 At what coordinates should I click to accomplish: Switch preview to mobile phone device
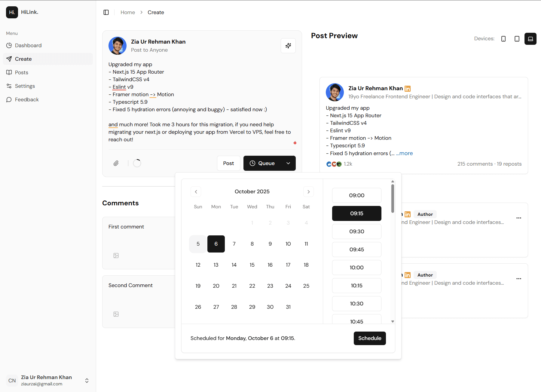pos(503,39)
